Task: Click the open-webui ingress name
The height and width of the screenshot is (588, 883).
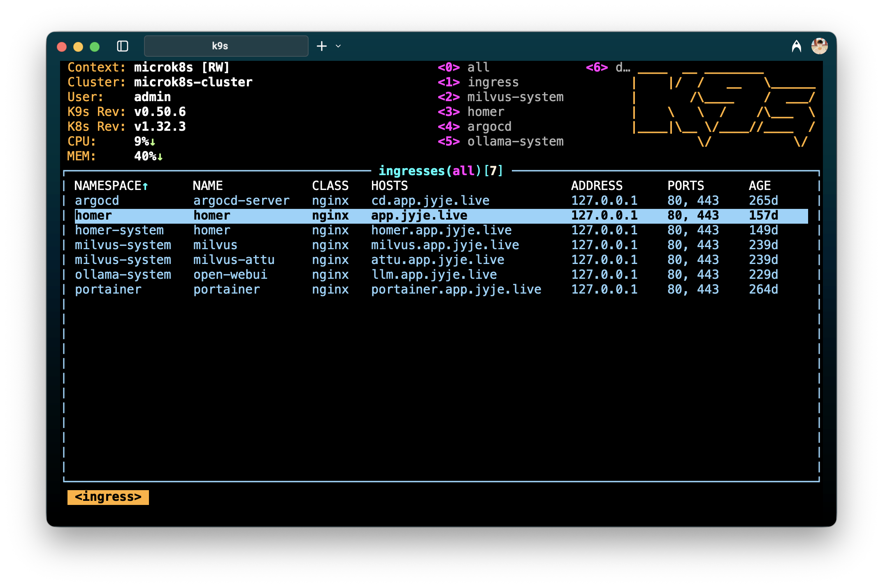Action: pyautogui.click(x=230, y=275)
